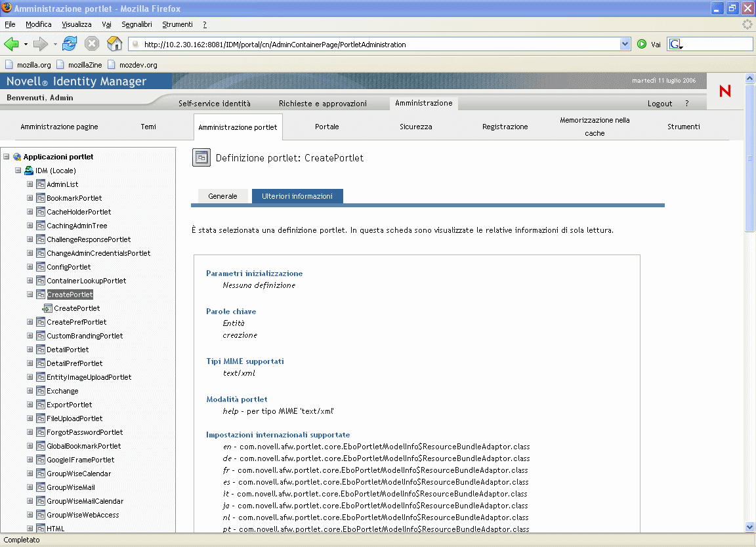This screenshot has height=547, width=756.
Task: Click the page scrollbar up arrow
Action: (x=749, y=77)
